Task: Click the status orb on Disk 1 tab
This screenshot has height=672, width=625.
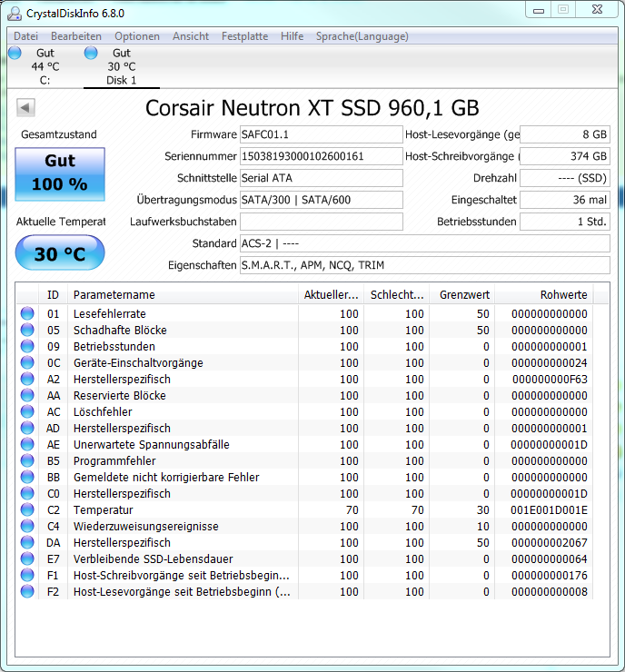Action: 91,53
